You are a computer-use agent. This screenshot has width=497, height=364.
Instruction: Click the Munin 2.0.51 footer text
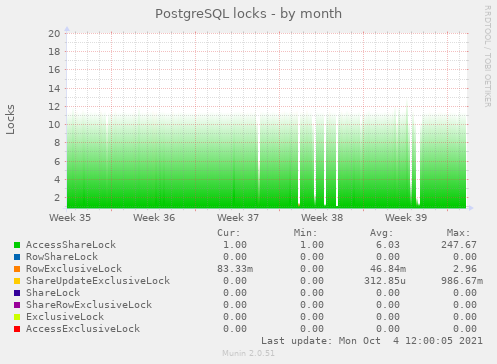click(249, 353)
